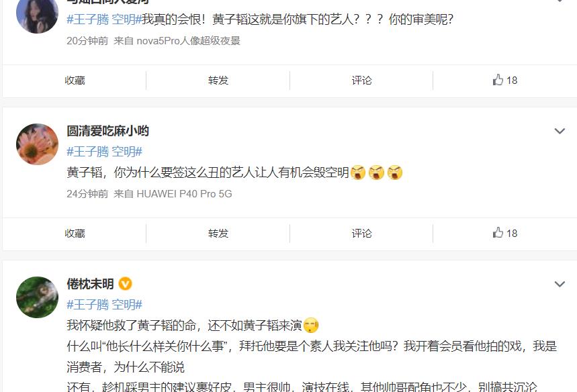Screen dimensions: 577x392
Task: Click 收藏 under the 20分钟前 post
Action: pos(75,80)
